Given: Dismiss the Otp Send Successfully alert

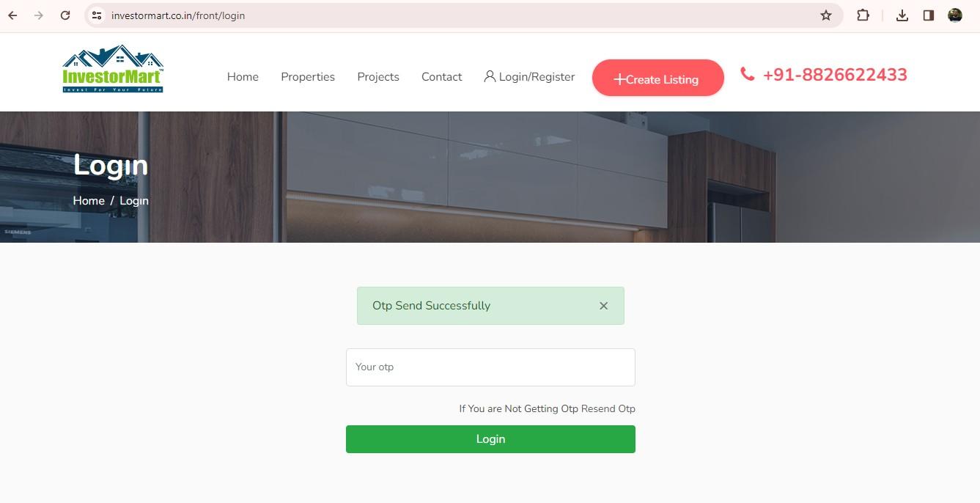Looking at the screenshot, I should pos(603,306).
